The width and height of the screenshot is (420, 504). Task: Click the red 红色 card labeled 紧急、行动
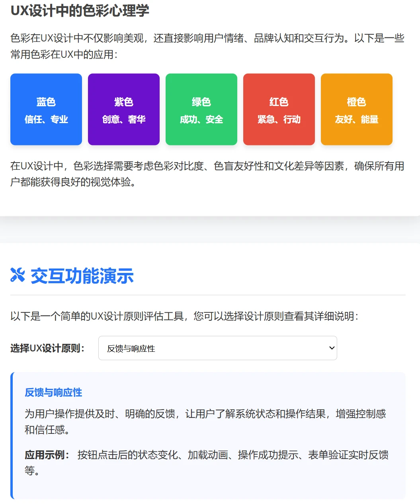point(279,109)
